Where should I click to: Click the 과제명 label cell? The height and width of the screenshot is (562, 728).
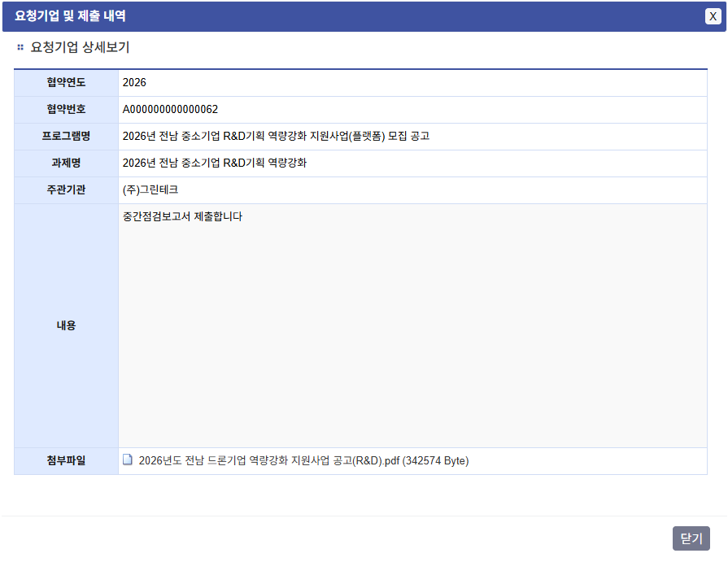point(67,163)
